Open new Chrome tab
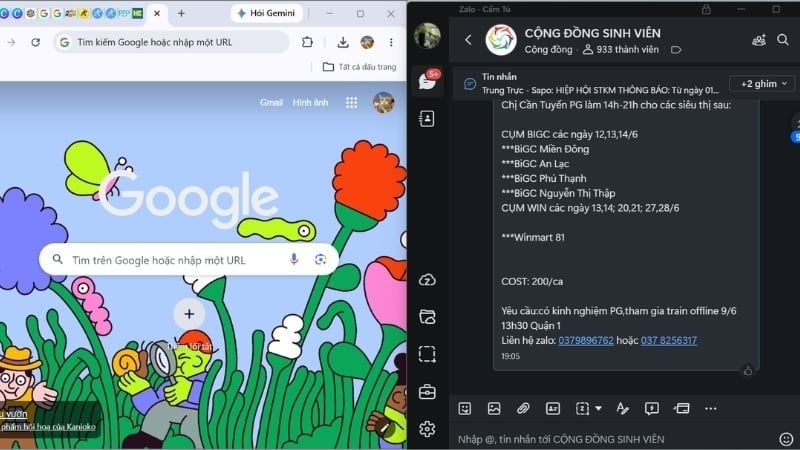Screen dimensions: 800x450 (181, 14)
